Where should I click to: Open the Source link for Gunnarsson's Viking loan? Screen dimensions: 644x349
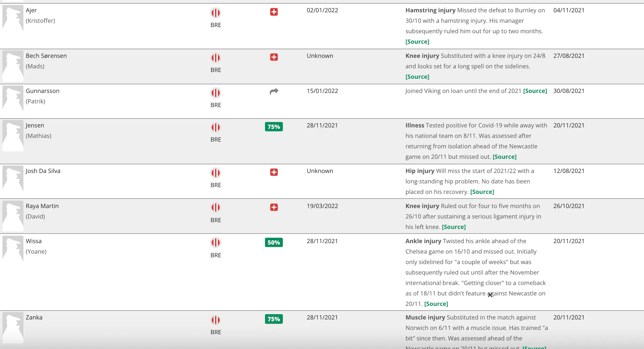535,91
